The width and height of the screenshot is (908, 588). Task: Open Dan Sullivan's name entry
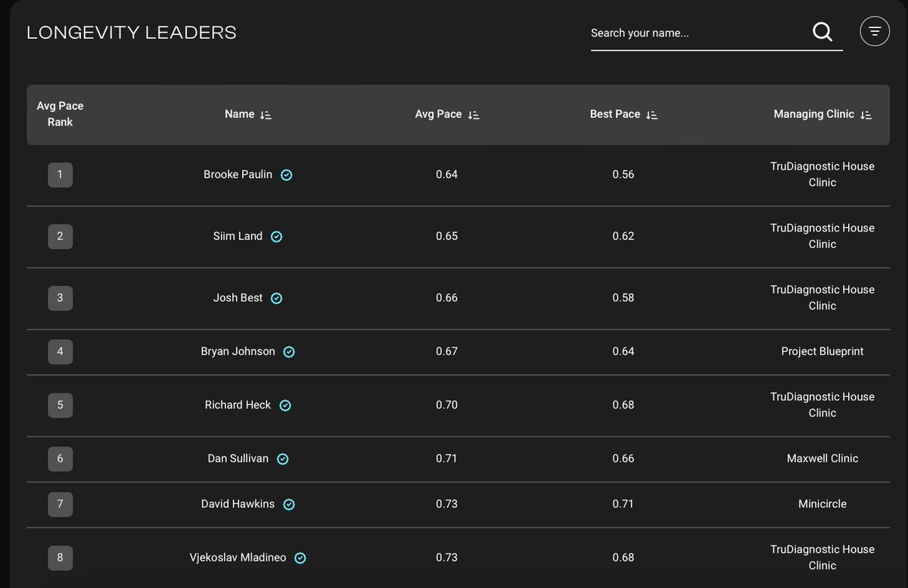[x=238, y=459]
